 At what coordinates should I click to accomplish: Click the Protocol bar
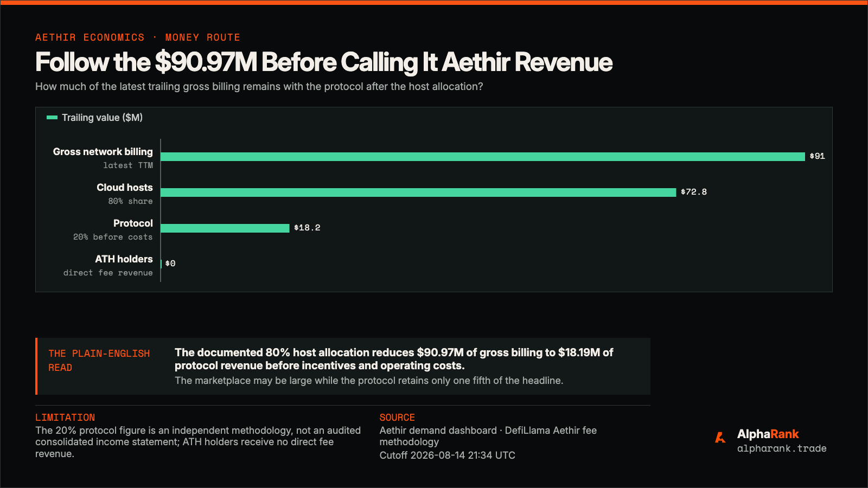225,228
